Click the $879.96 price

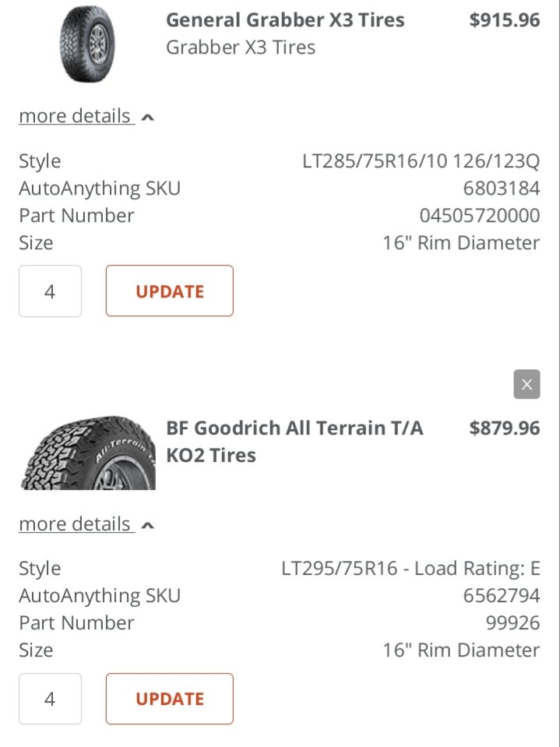point(504,428)
